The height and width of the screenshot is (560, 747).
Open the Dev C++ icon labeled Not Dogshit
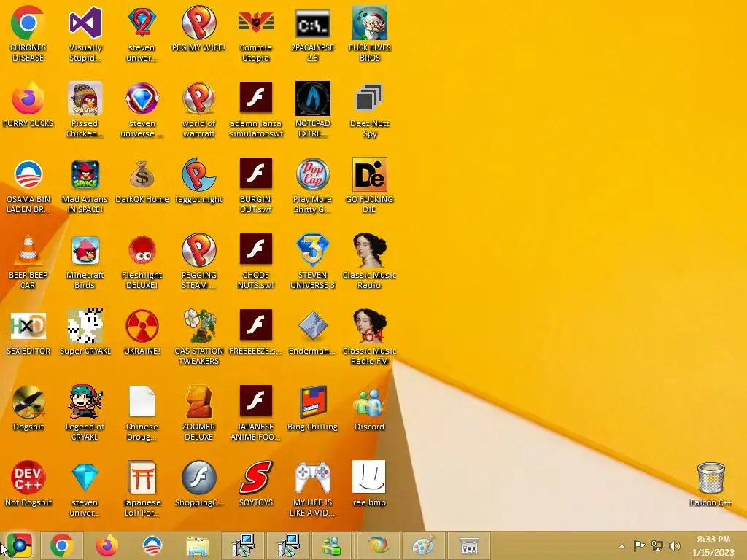[28, 477]
